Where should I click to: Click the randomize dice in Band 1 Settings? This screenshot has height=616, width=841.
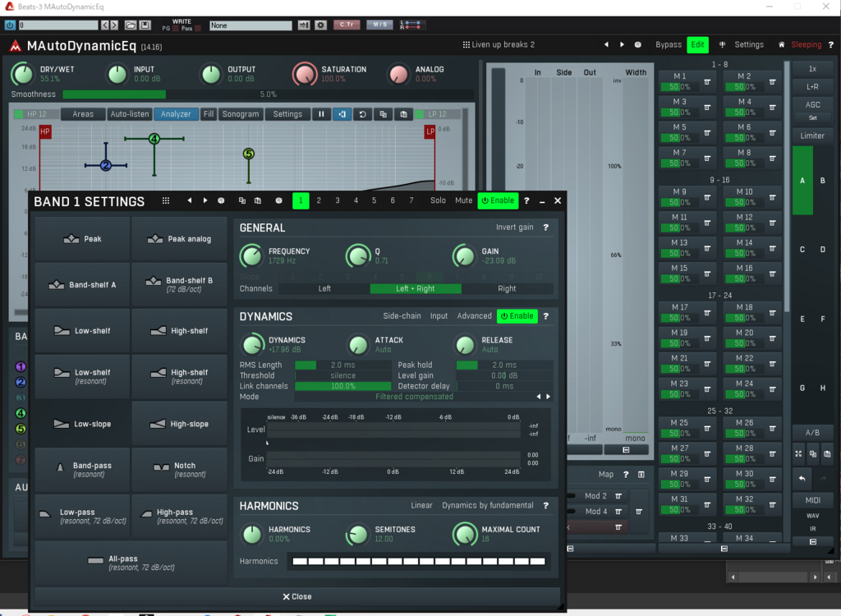coord(221,200)
